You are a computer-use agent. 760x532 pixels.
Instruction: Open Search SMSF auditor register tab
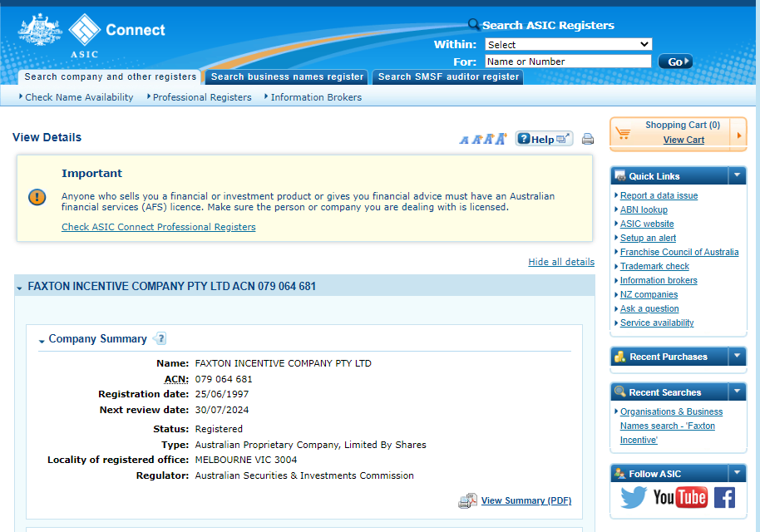click(x=448, y=76)
